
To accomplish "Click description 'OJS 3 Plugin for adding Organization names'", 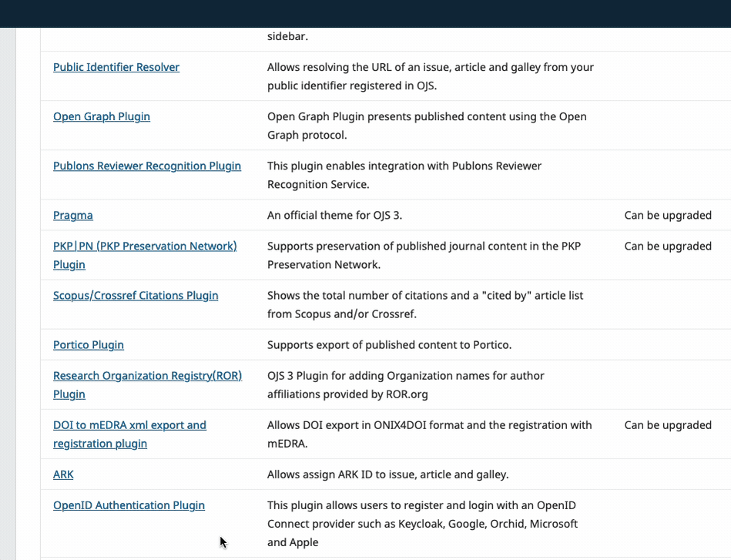I will (x=406, y=385).
